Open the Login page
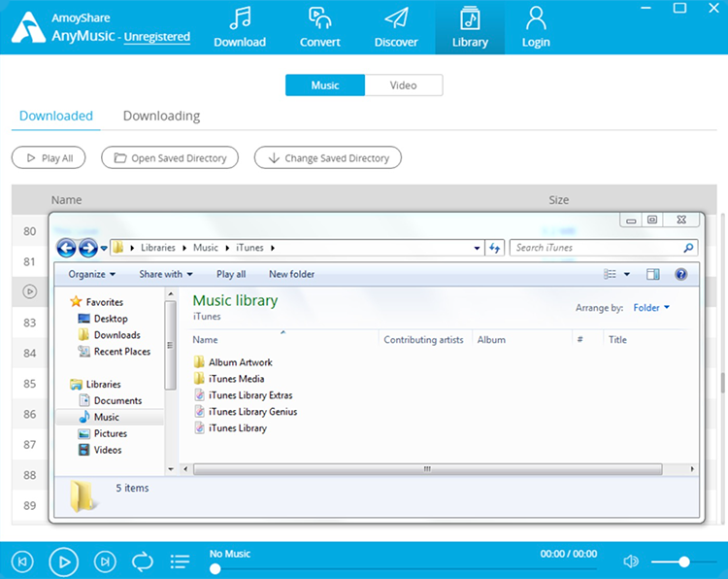Screen dimensions: 728x579 536,28
